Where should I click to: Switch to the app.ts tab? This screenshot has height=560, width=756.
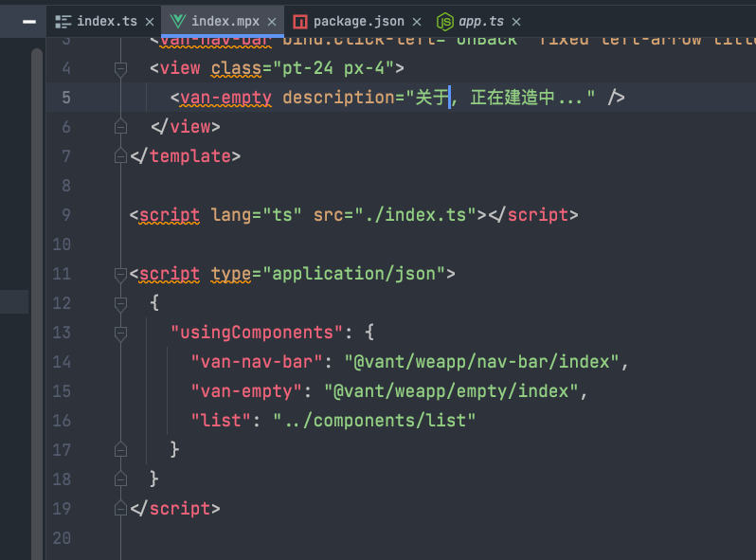point(480,21)
